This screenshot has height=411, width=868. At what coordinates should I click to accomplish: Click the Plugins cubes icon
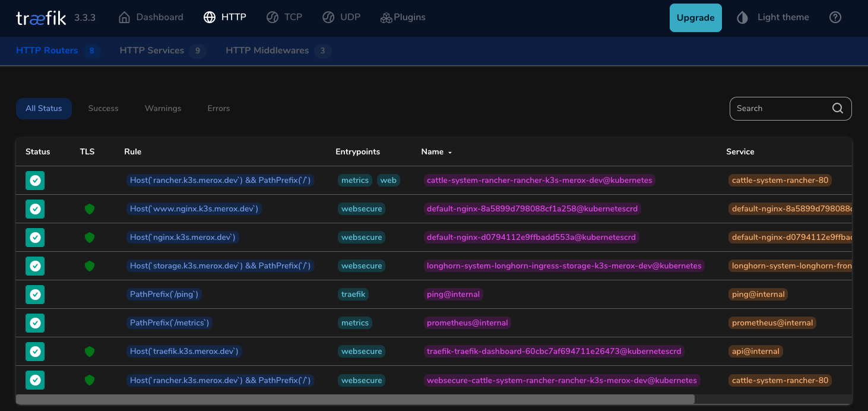[386, 18]
